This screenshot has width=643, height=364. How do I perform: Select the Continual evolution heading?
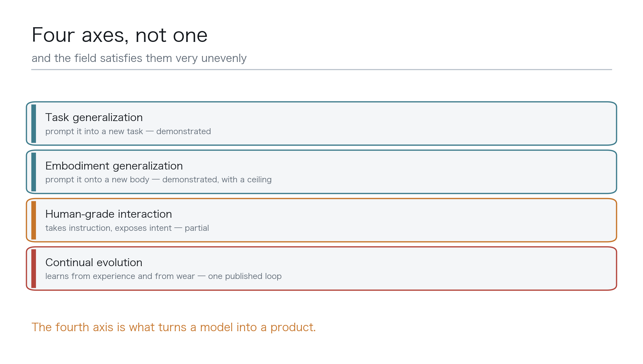coord(94,262)
